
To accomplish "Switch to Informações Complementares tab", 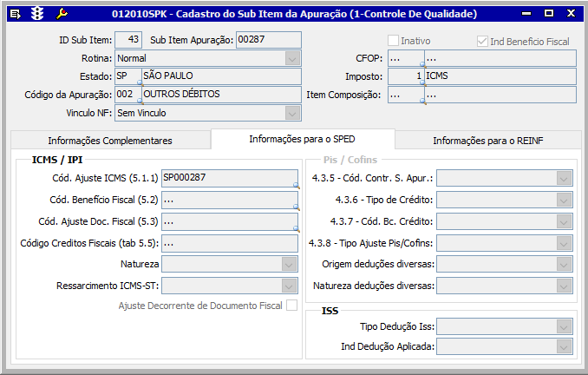I will click(x=110, y=141).
